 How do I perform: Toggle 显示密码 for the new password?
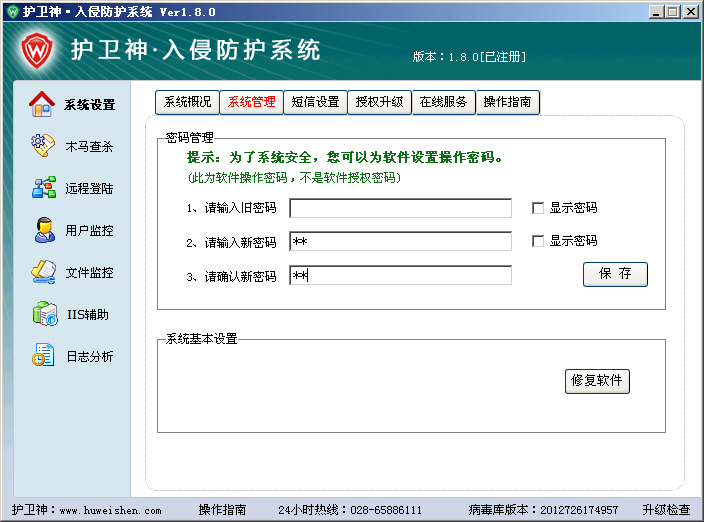click(x=538, y=241)
